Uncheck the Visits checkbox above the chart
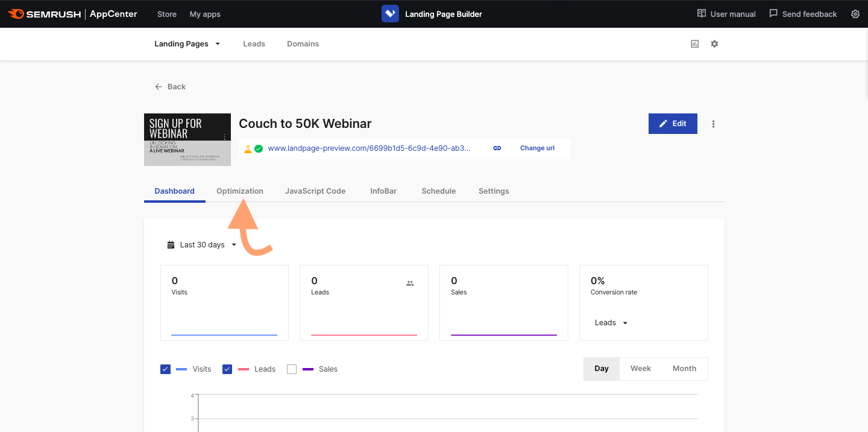Screen dimensions: 868x432 click(165, 369)
